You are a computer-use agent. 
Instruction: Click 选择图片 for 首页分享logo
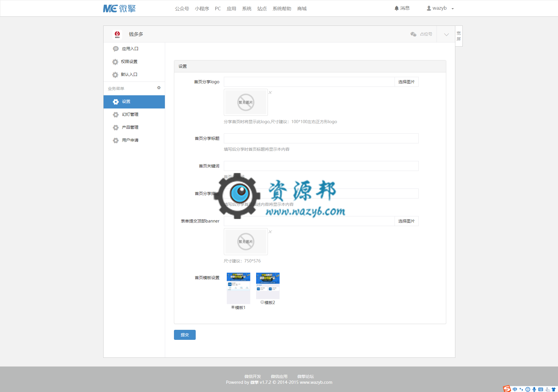point(406,82)
